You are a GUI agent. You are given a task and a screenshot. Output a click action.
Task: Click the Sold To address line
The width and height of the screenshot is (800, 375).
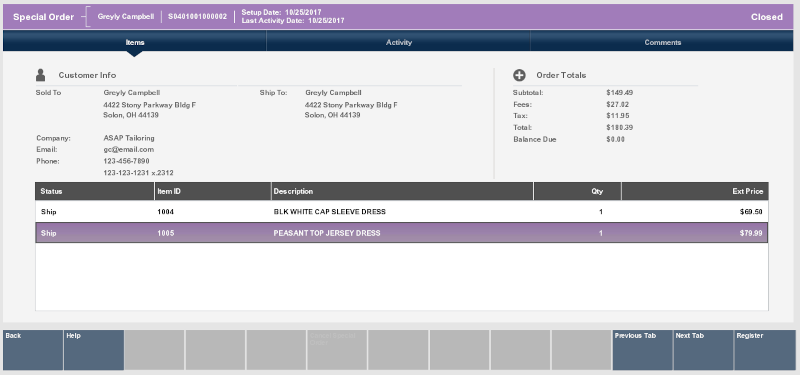point(149,105)
